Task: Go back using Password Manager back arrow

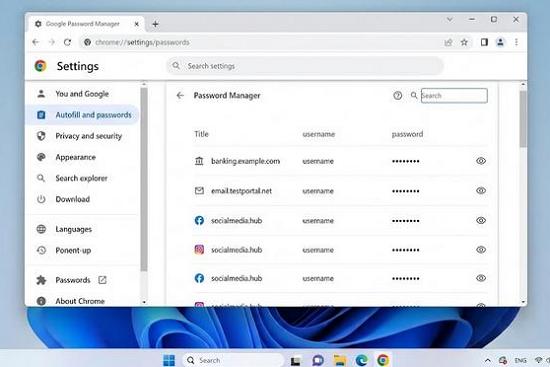Action: (x=180, y=95)
